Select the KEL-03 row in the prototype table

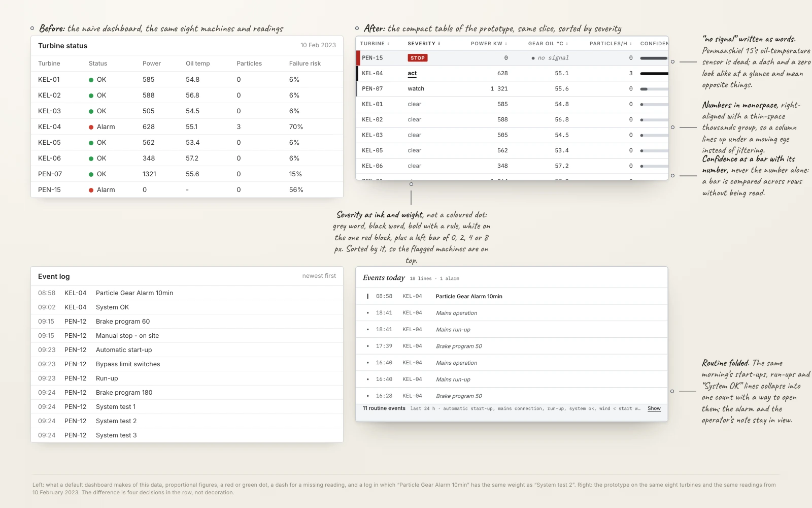pyautogui.click(x=512, y=135)
